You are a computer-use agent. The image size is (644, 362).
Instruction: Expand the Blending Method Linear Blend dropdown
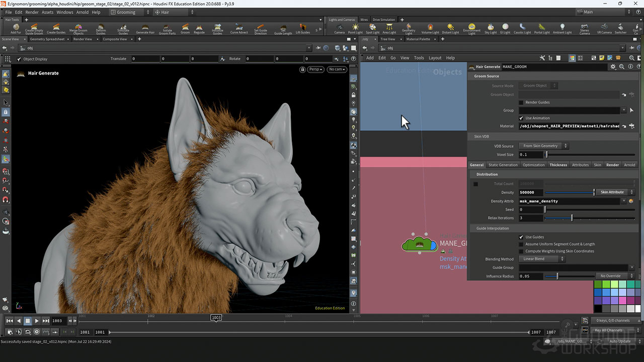tap(543, 259)
